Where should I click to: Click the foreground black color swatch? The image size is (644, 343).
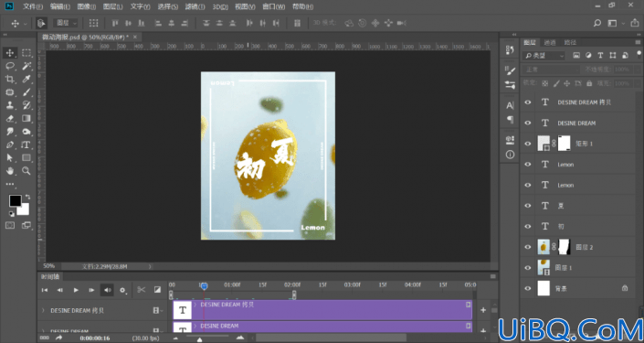click(x=16, y=200)
